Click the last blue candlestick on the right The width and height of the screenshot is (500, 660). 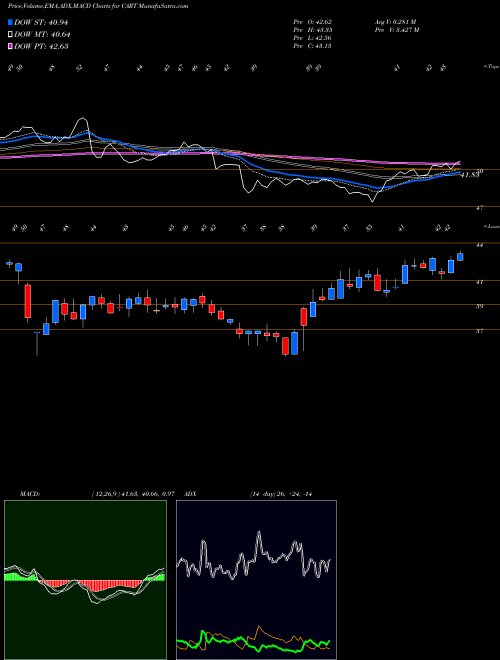coord(460,257)
